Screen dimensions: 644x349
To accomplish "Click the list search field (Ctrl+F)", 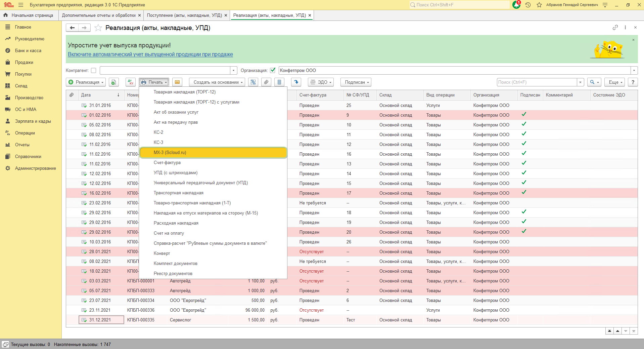I will (x=537, y=82).
